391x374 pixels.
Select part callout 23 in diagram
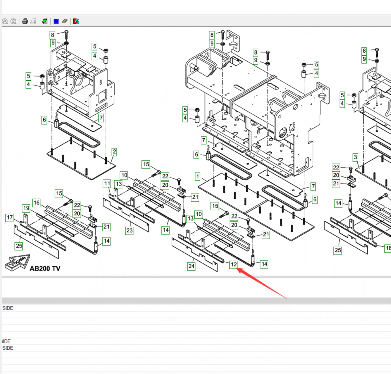129,230
